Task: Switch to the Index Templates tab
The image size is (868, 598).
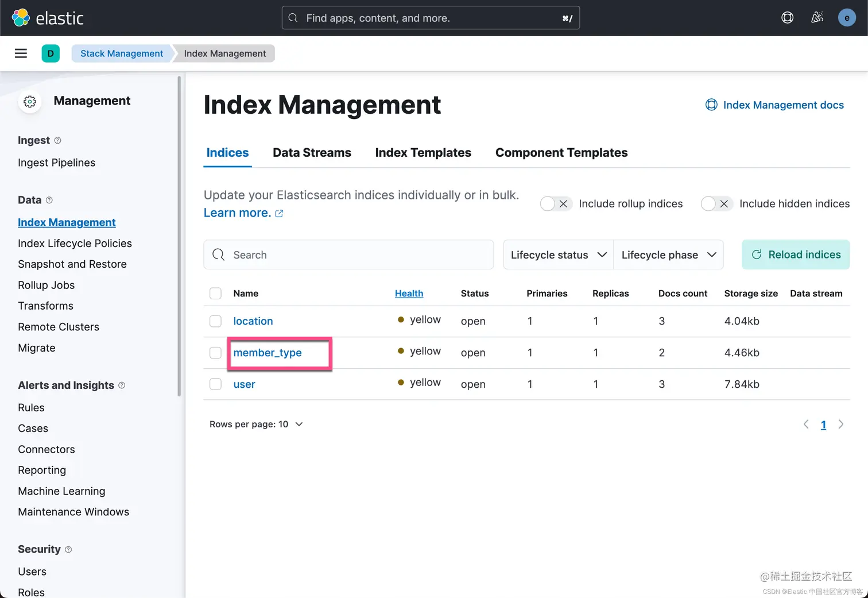Action: click(423, 153)
